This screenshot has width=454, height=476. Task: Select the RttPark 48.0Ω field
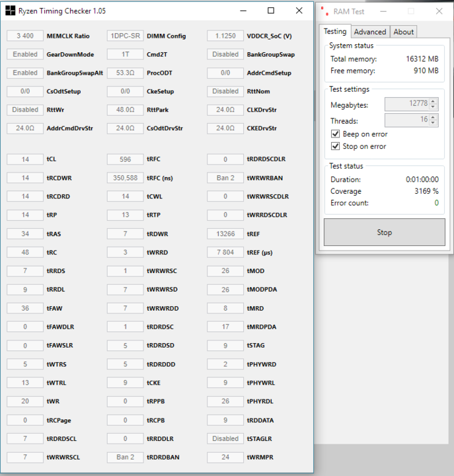(126, 110)
